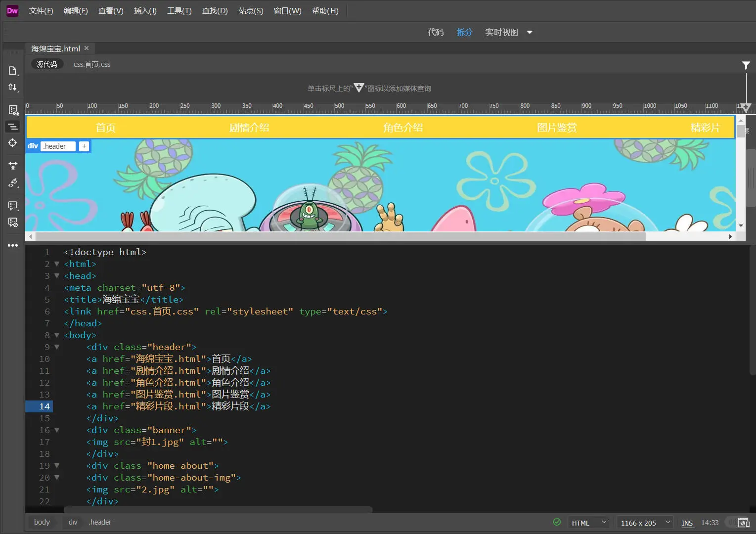Select the .header tag in tag selector
Image resolution: width=756 pixels, height=534 pixels.
coord(100,522)
